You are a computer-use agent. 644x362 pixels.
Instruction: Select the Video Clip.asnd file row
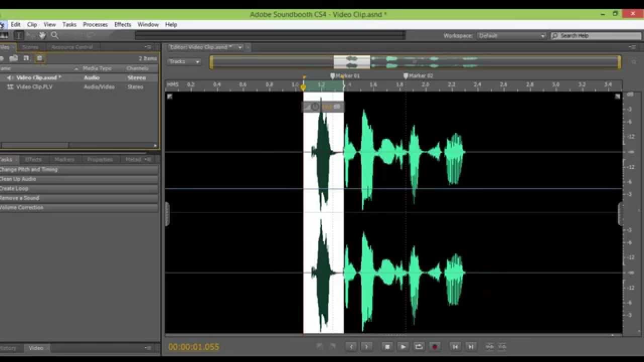coord(79,78)
